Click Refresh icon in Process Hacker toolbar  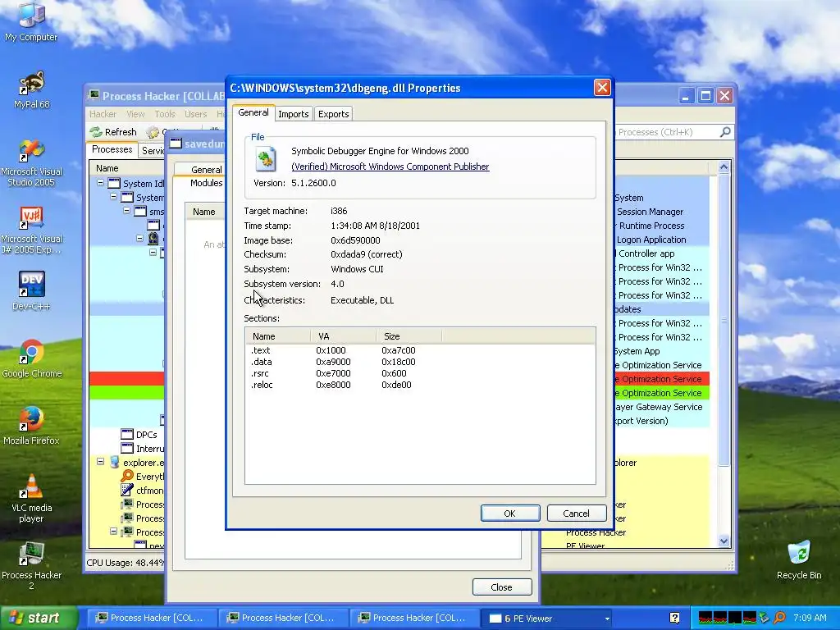click(x=96, y=132)
